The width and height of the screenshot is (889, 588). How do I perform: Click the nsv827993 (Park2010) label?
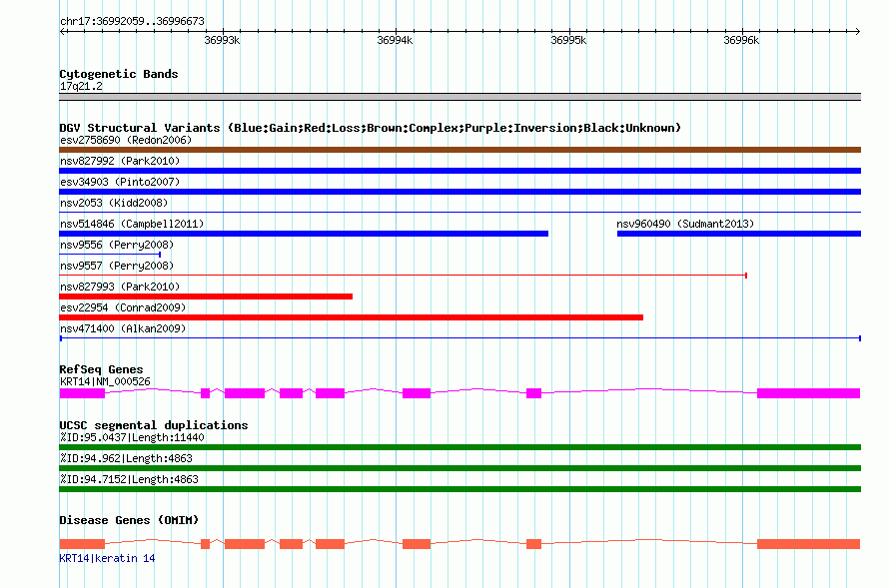pos(120,287)
